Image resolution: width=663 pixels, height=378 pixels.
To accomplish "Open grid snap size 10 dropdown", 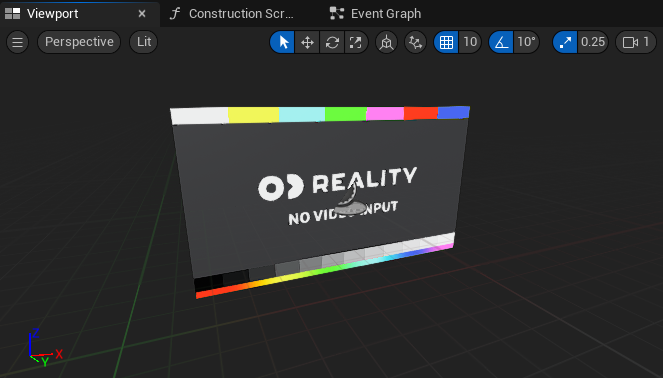I will pos(470,42).
